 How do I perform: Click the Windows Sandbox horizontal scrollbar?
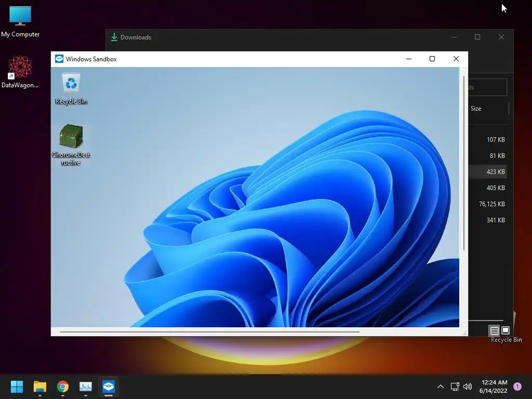209,332
